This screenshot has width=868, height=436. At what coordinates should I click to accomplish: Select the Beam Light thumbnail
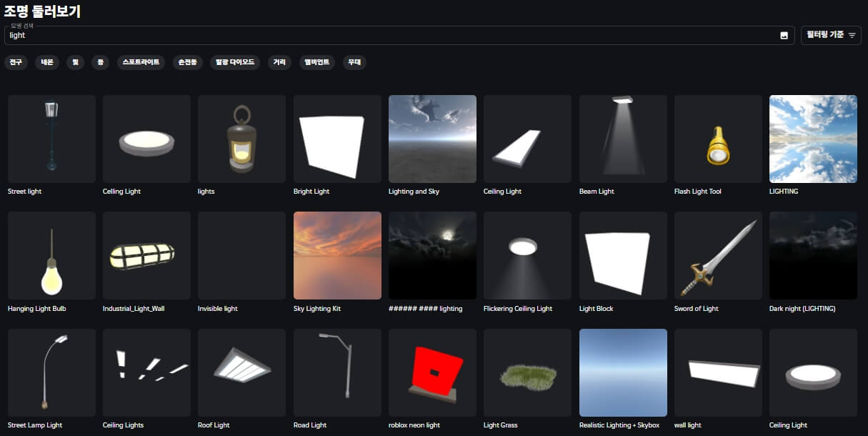623,139
